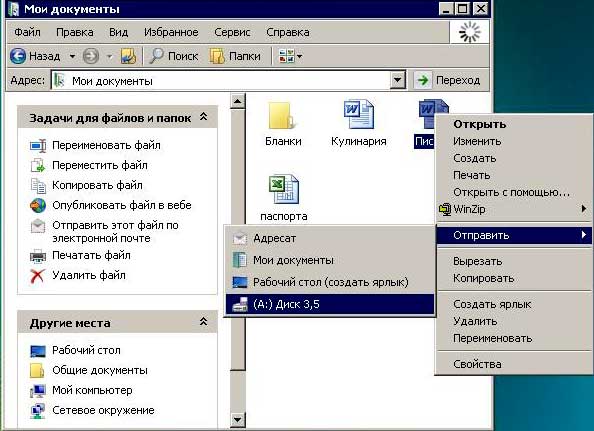594x431 pixels.
Task: Open the Избранное menu
Action: (x=171, y=32)
